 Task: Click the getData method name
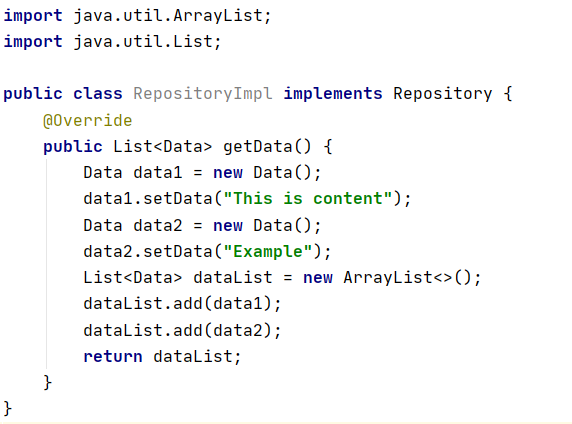coord(258,146)
